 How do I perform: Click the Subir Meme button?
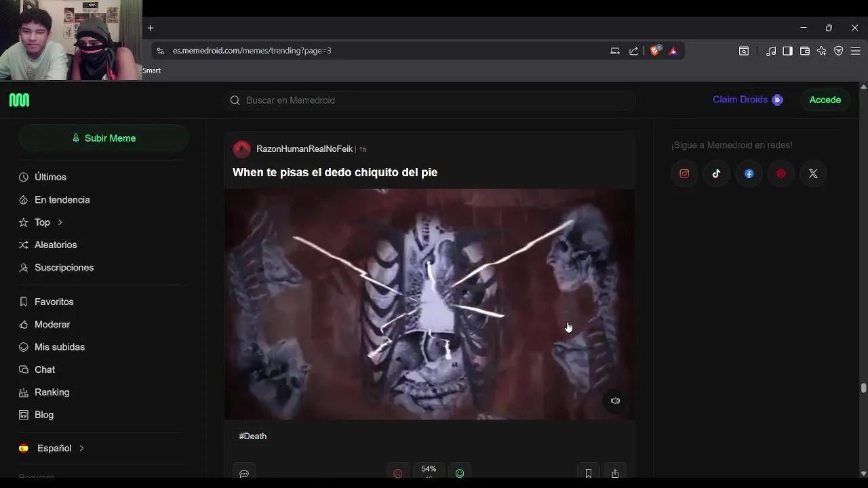tap(104, 138)
